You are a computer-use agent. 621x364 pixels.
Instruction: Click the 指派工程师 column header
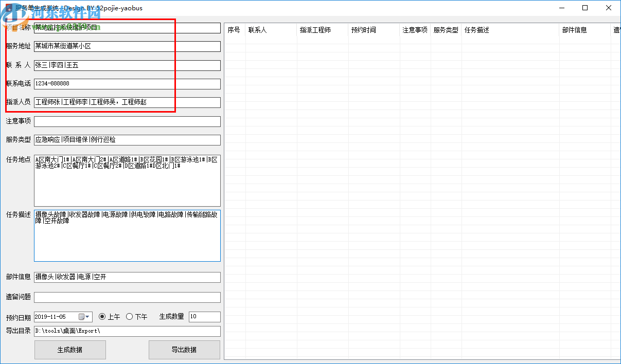coord(323,30)
